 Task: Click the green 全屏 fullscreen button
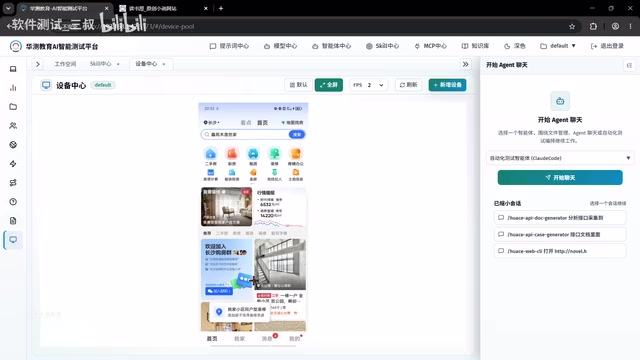pos(329,85)
